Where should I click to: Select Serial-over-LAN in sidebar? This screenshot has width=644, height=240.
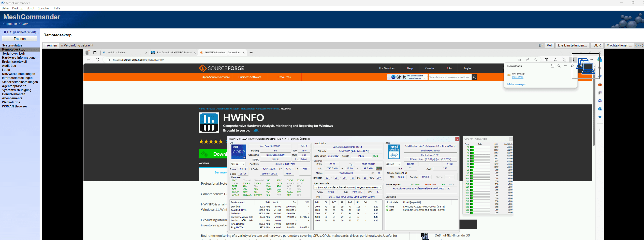coord(14,54)
